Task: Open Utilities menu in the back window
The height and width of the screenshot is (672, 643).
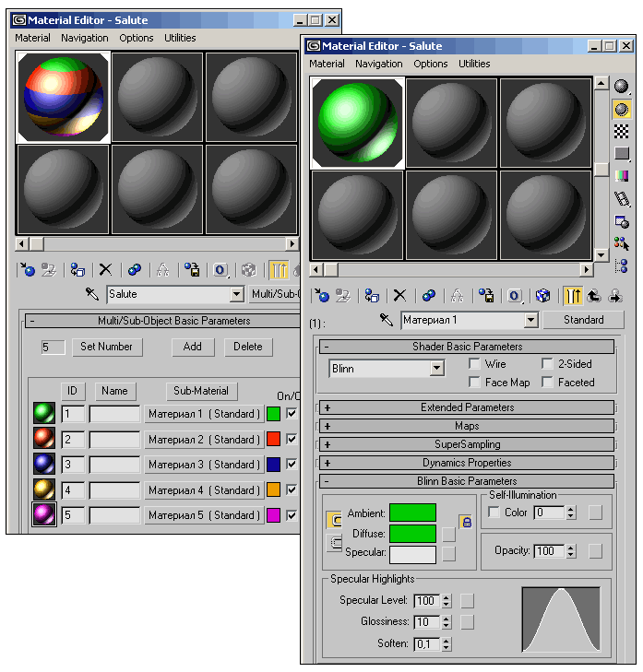Action: tap(180, 38)
